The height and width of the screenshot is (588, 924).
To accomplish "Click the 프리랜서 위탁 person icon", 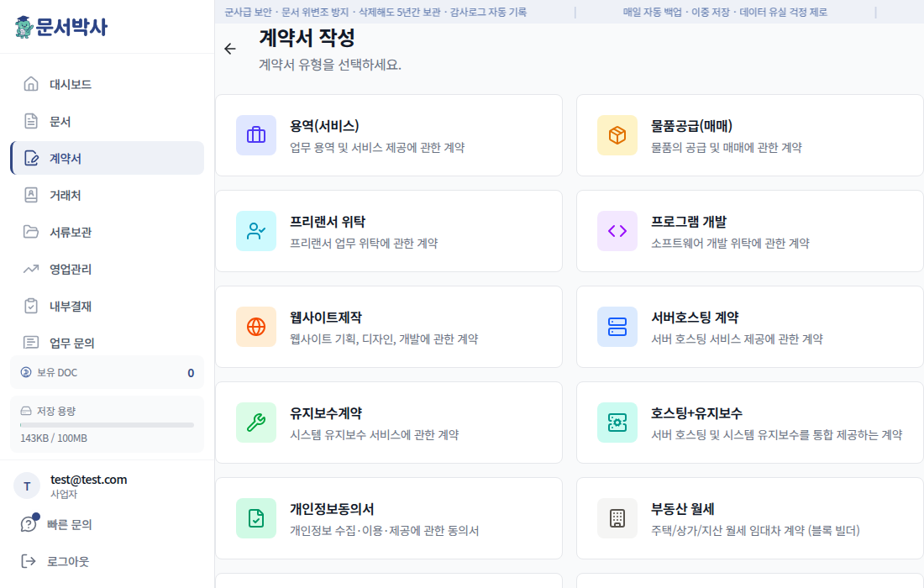I will [255, 231].
